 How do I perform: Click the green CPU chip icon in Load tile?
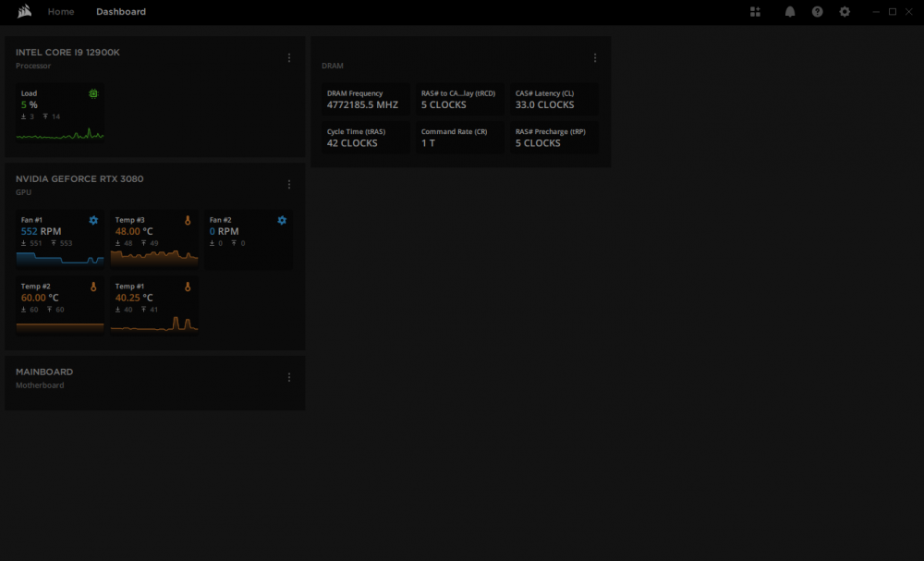pos(93,93)
